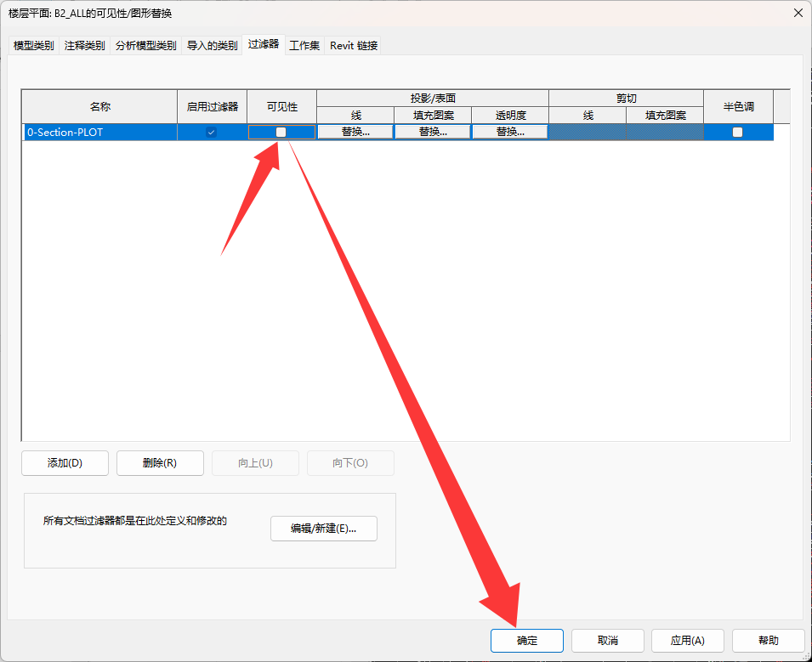Switch to the 模型类别 tab
The image size is (812, 662).
click(x=34, y=46)
